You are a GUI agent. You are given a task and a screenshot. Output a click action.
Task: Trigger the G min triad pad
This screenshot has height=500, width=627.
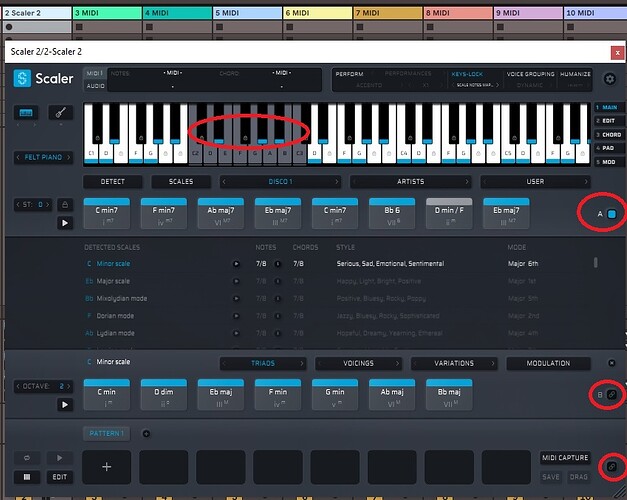[335, 395]
